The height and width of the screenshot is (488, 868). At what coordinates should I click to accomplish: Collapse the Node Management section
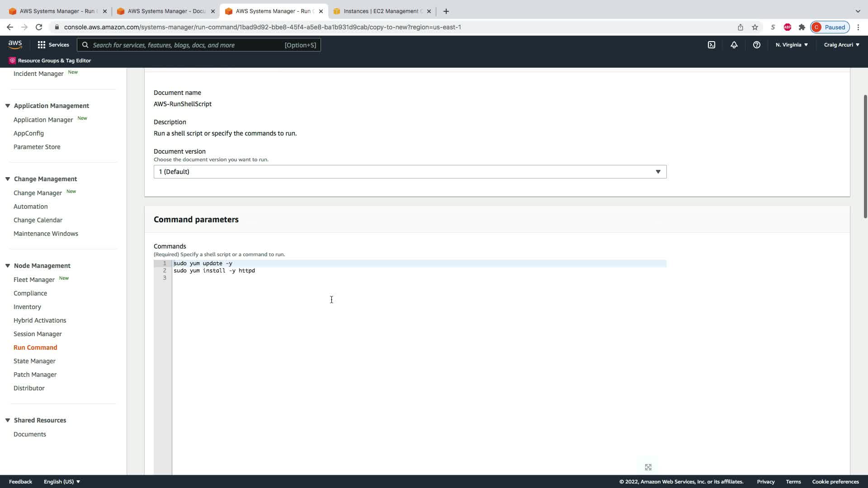(x=8, y=266)
